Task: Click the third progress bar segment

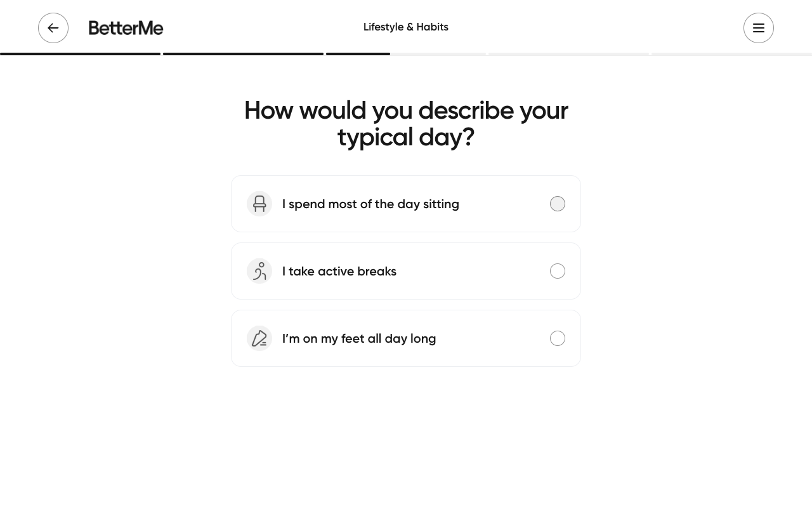Action: (358, 53)
